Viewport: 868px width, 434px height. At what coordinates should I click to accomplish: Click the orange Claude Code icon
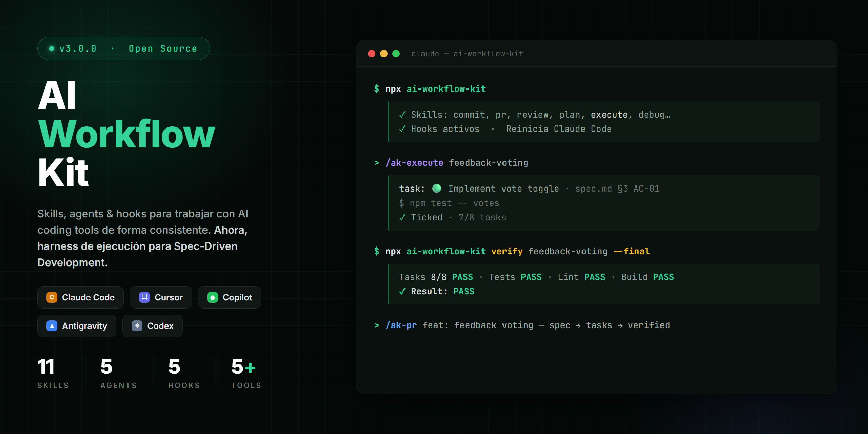(52, 297)
